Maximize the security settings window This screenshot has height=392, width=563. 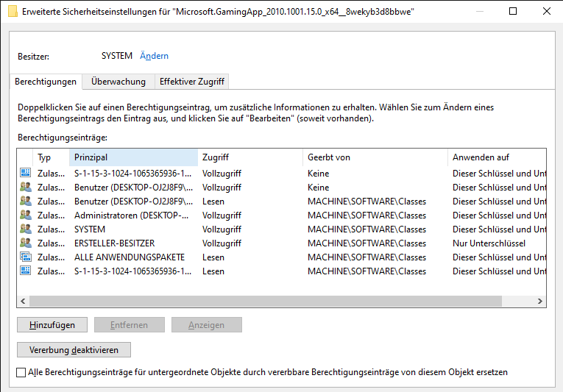point(513,11)
